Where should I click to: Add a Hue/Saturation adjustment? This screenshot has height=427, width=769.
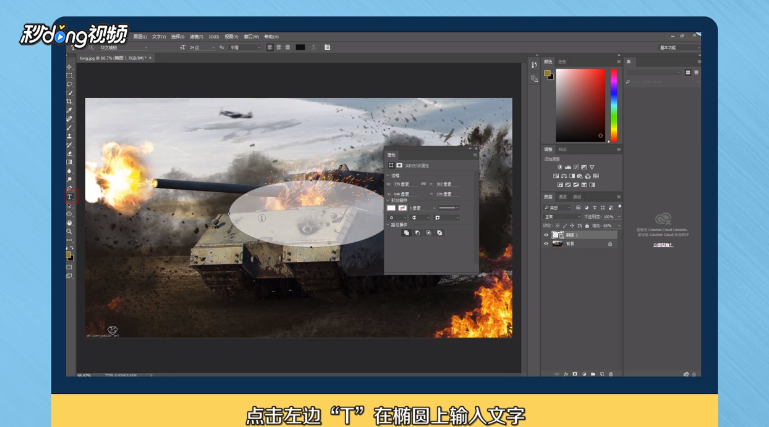pyautogui.click(x=556, y=176)
